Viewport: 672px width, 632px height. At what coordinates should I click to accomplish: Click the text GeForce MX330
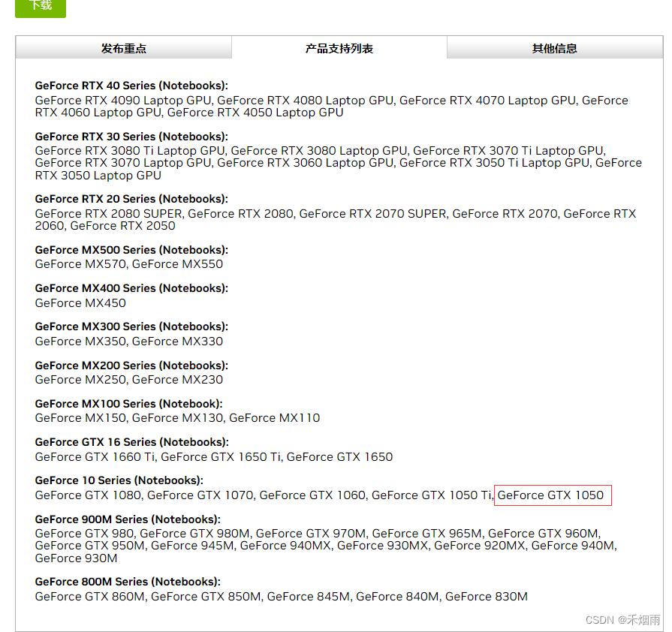177,341
